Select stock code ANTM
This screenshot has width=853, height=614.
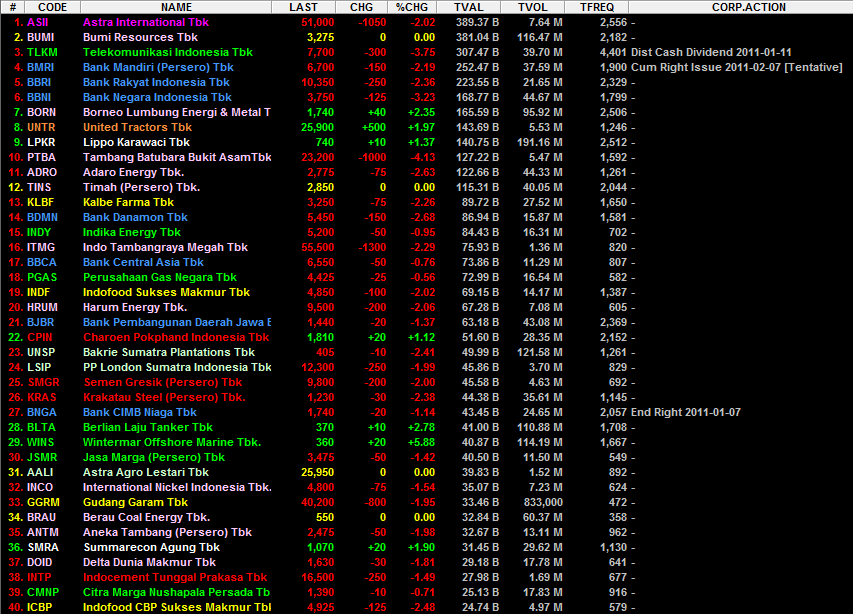click(x=42, y=532)
